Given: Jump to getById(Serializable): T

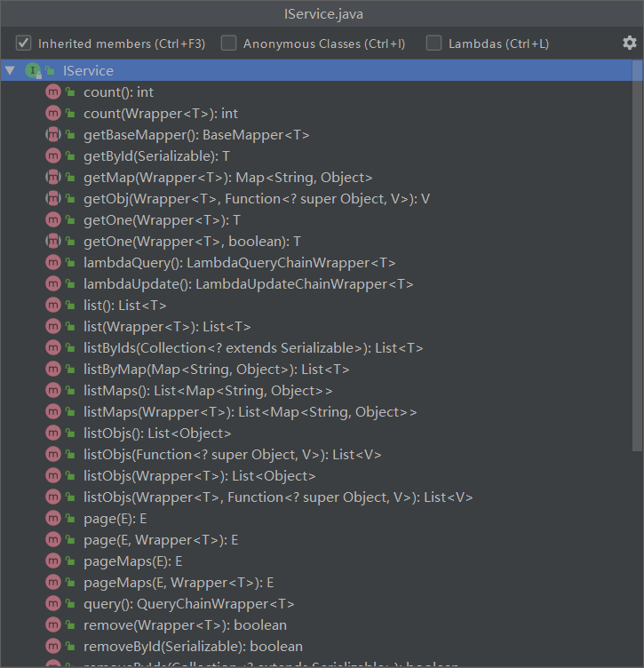Looking at the screenshot, I should (156, 156).
